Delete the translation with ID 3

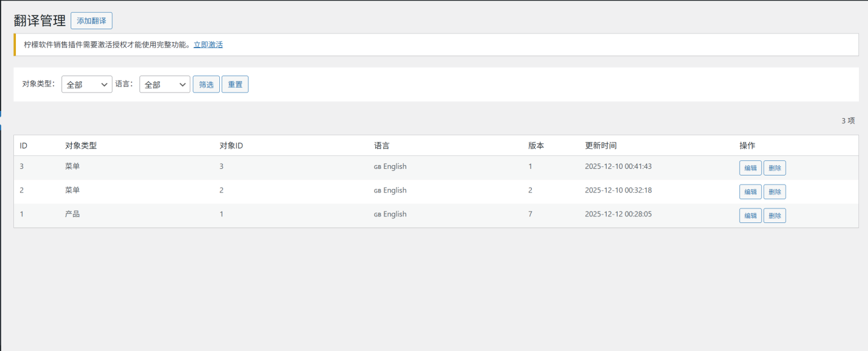[x=774, y=168]
